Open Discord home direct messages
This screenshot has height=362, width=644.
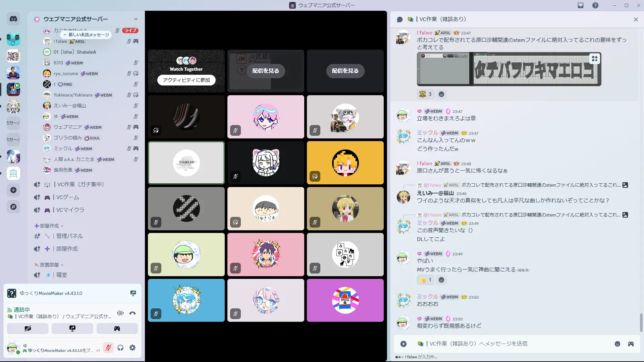click(x=13, y=19)
